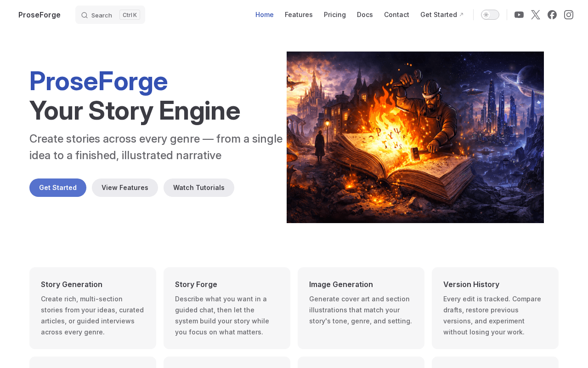
Task: Open the Facebook social icon
Action: point(552,15)
